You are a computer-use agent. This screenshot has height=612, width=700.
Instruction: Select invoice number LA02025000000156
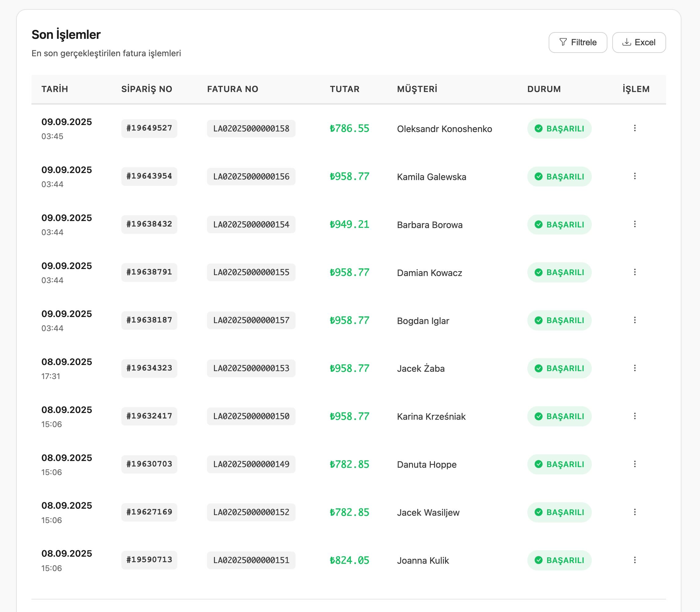coord(251,177)
